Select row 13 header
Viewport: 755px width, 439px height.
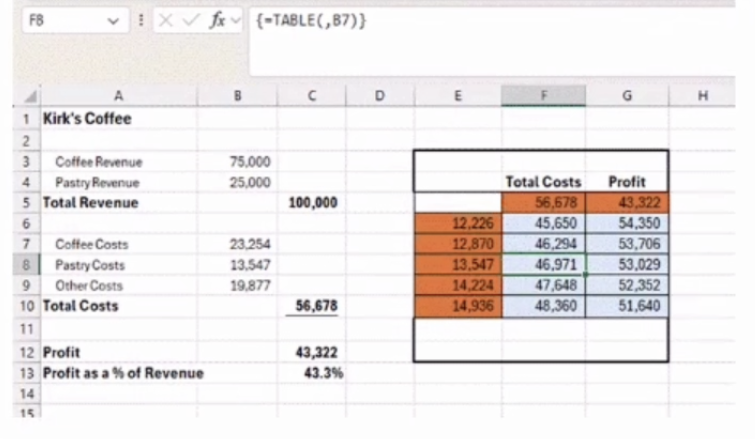26,373
